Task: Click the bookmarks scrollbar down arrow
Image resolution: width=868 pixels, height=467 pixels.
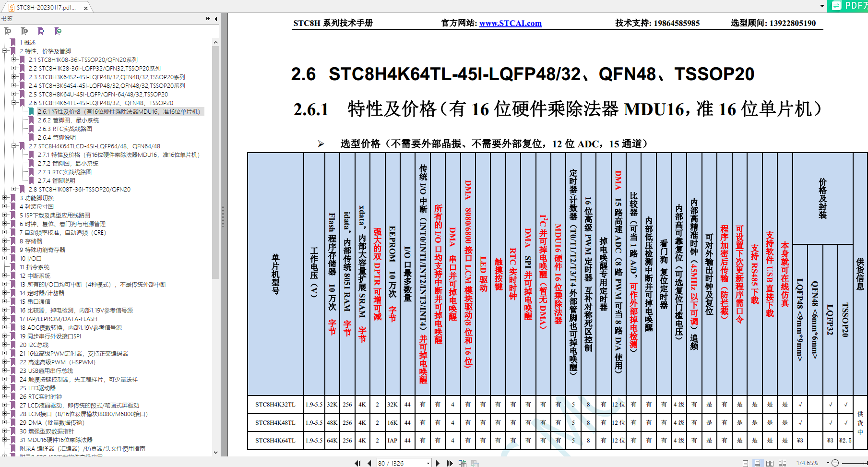Action: click(215, 452)
